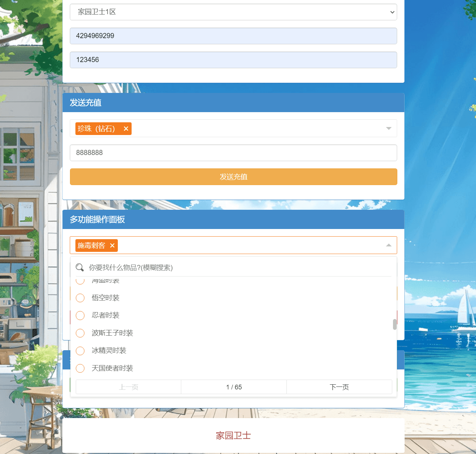Select the 悟空时装 radio option
Viewport: 476px width, 454px height.
tap(80, 298)
